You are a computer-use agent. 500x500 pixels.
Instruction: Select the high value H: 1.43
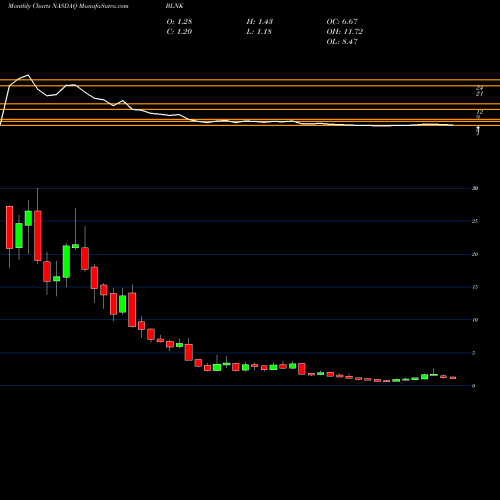[260, 21]
